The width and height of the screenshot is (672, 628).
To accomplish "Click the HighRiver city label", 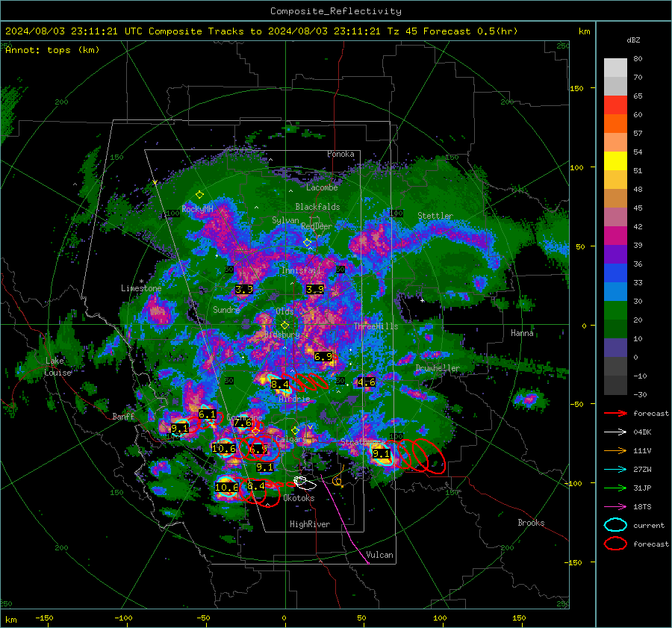I will point(310,524).
